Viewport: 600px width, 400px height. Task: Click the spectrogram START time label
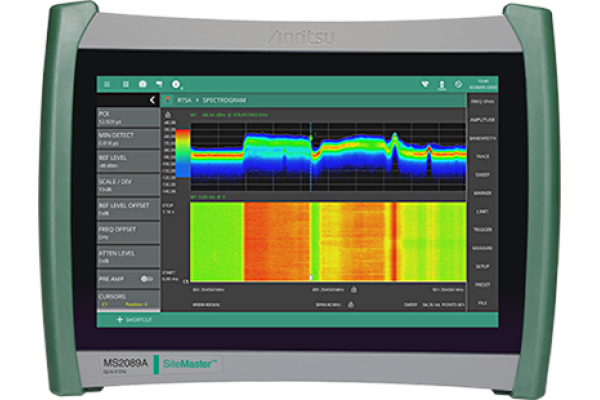pyautogui.click(x=170, y=276)
